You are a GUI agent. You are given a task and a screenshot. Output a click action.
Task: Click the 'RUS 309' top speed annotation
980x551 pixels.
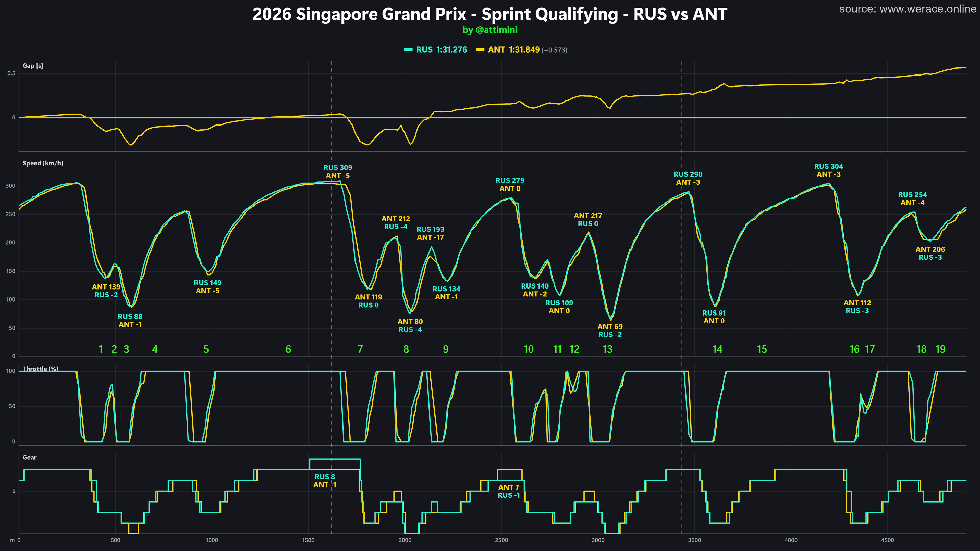click(338, 168)
